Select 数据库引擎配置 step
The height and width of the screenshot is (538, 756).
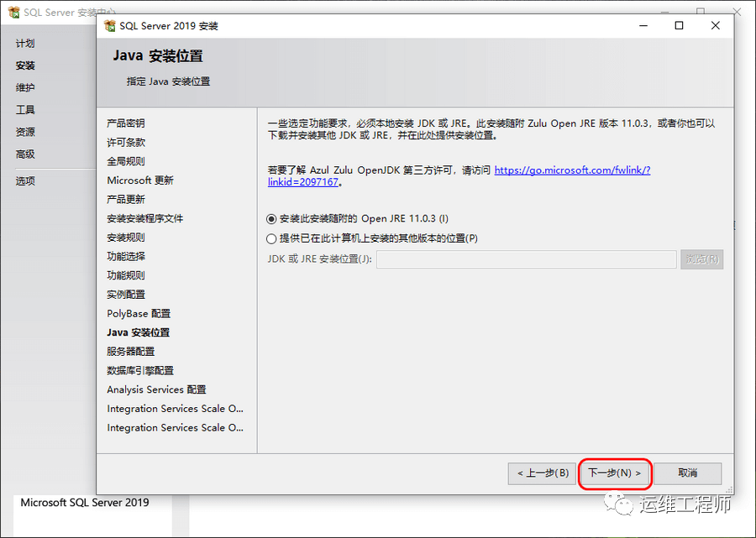pos(140,371)
